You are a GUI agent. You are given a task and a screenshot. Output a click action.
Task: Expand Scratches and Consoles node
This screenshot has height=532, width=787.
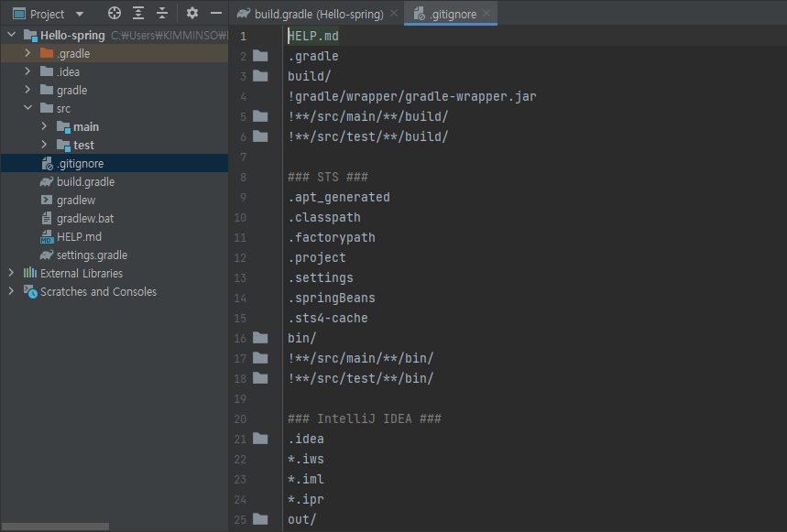(11, 291)
